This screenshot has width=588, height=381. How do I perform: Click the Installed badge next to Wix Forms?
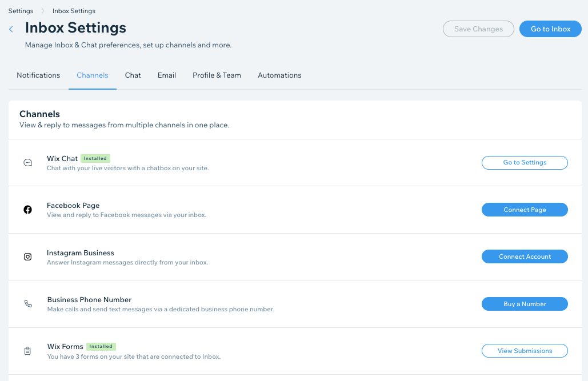[x=101, y=346]
